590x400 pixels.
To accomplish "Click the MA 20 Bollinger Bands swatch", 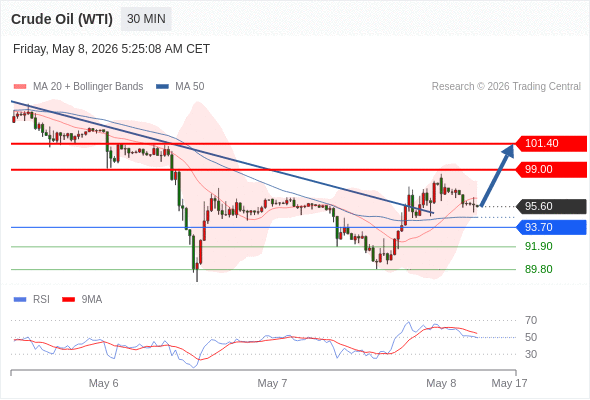I will point(20,87).
